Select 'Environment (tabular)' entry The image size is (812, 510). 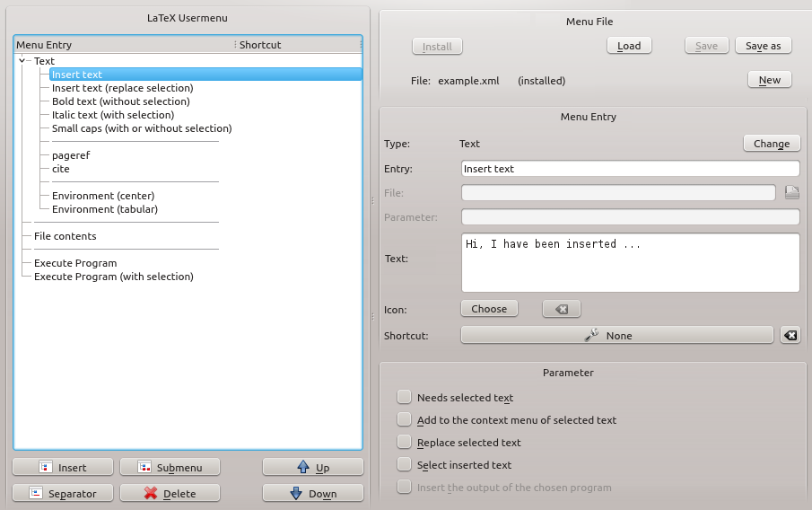point(105,209)
